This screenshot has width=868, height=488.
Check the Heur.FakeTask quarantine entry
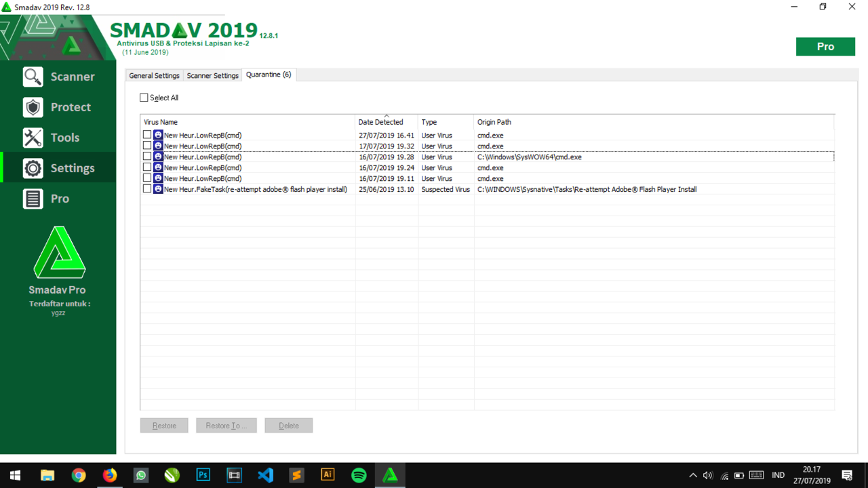[147, 189]
